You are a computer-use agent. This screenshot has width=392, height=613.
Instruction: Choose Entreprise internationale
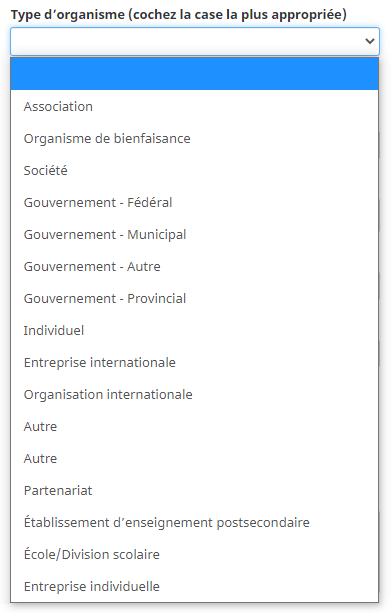(195, 363)
